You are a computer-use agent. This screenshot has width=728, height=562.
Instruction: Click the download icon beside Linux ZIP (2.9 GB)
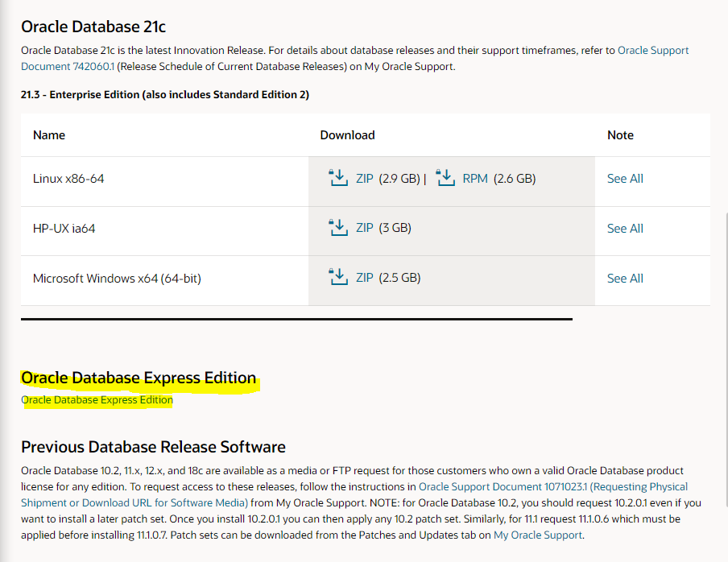[x=338, y=178]
